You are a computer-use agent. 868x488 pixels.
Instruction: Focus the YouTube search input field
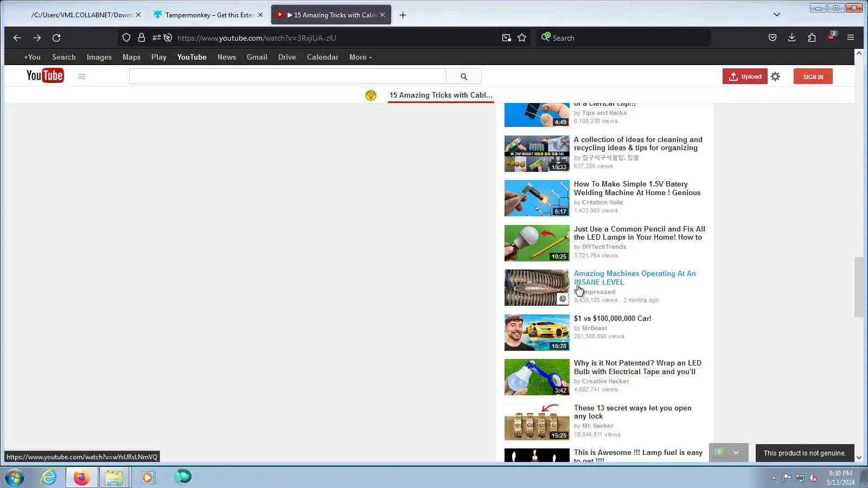[x=288, y=76]
